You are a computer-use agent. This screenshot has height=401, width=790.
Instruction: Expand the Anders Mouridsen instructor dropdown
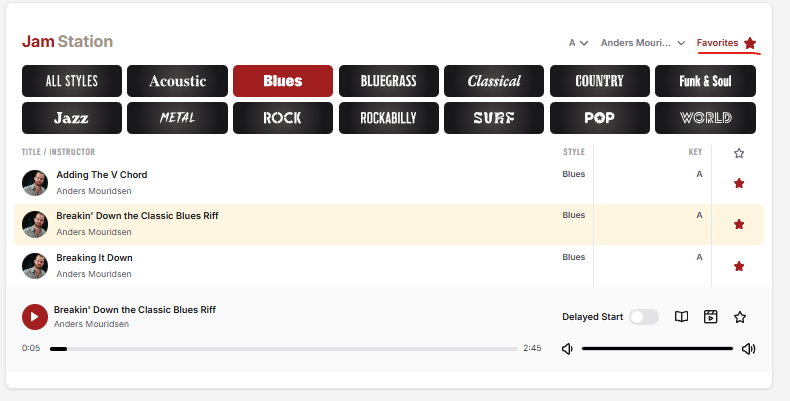pyautogui.click(x=643, y=43)
